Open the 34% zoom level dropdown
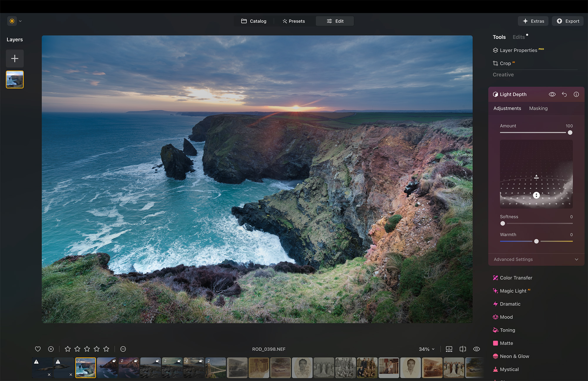This screenshot has height=381, width=588. 426,349
